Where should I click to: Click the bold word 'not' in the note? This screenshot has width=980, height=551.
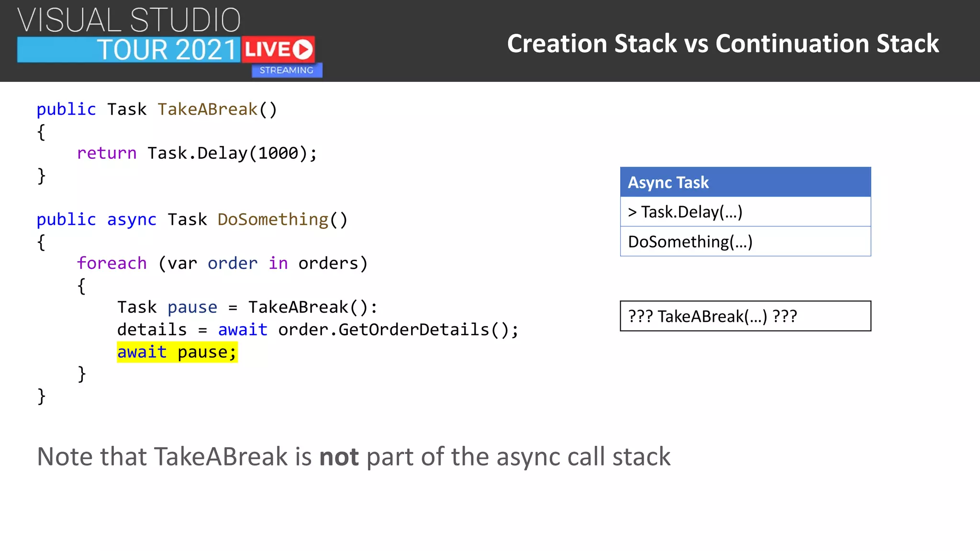click(339, 457)
